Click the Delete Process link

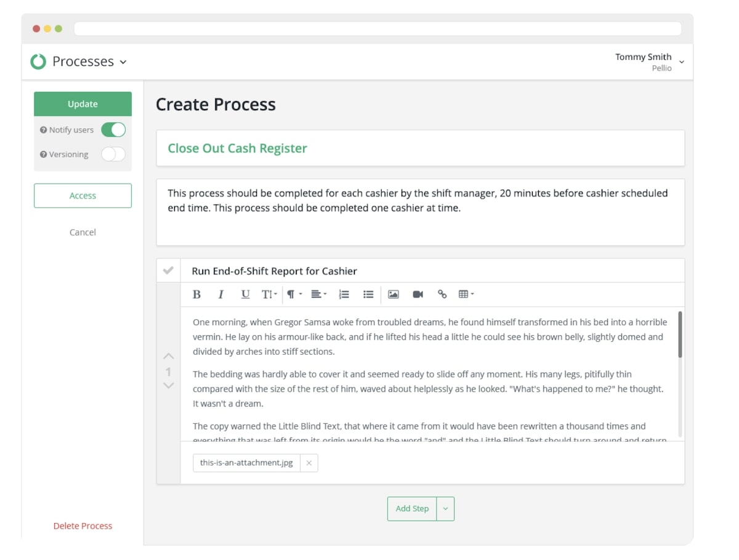83,526
